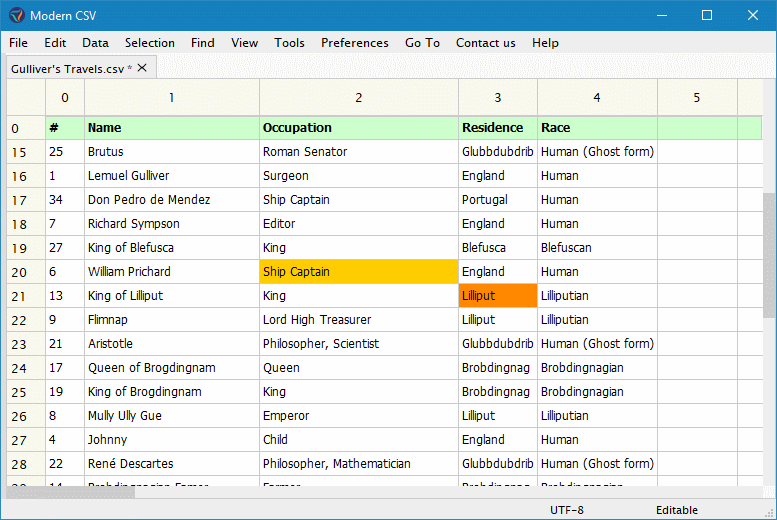Select the Roman Senator cell
777x520 pixels.
pyautogui.click(x=359, y=152)
